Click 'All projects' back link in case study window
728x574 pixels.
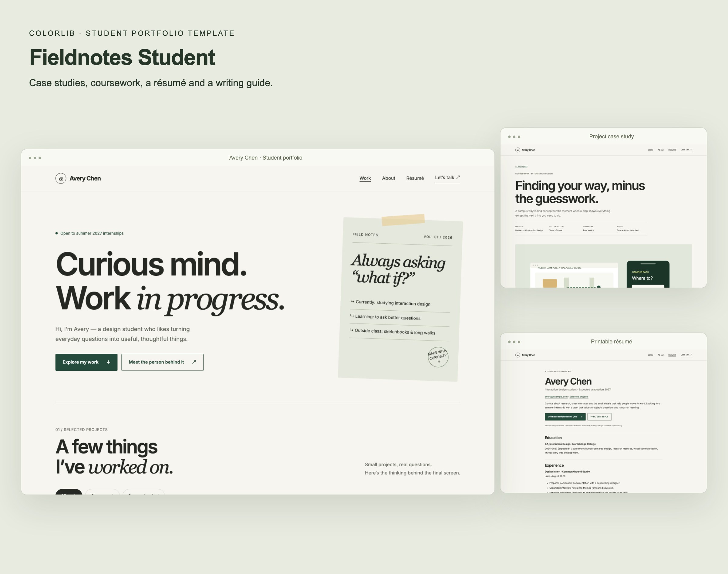[521, 166]
